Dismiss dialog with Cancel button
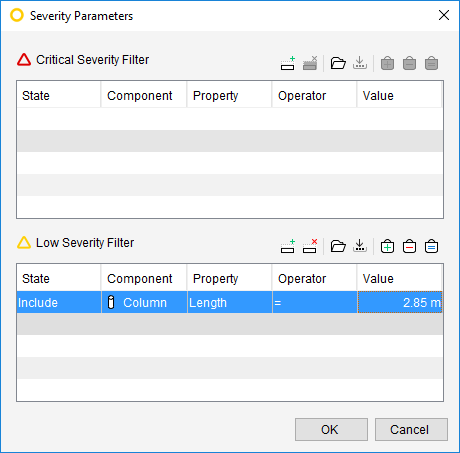460x453 pixels. (411, 430)
